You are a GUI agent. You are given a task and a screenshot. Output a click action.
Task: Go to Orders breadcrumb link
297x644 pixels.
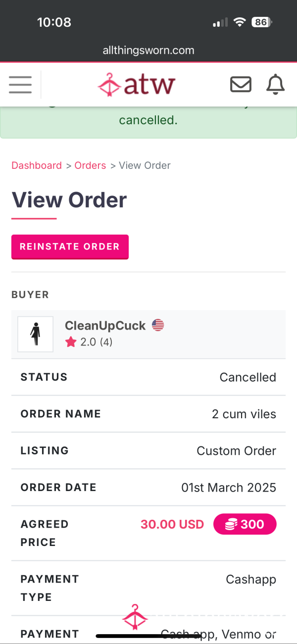click(90, 166)
